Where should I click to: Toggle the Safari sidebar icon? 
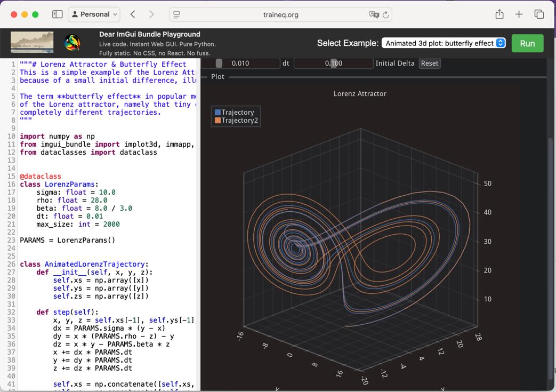(57, 14)
